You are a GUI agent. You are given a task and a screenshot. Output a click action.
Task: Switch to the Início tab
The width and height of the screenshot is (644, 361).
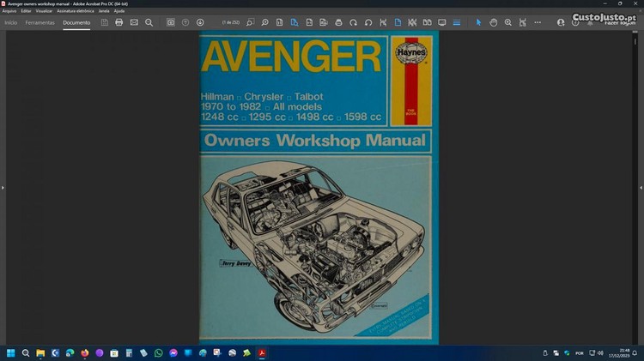tap(11, 22)
